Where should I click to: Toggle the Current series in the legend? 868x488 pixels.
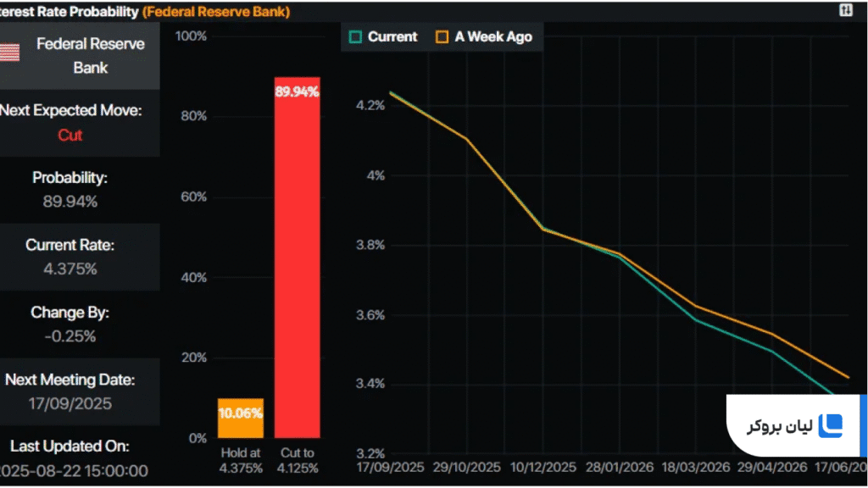click(x=383, y=37)
